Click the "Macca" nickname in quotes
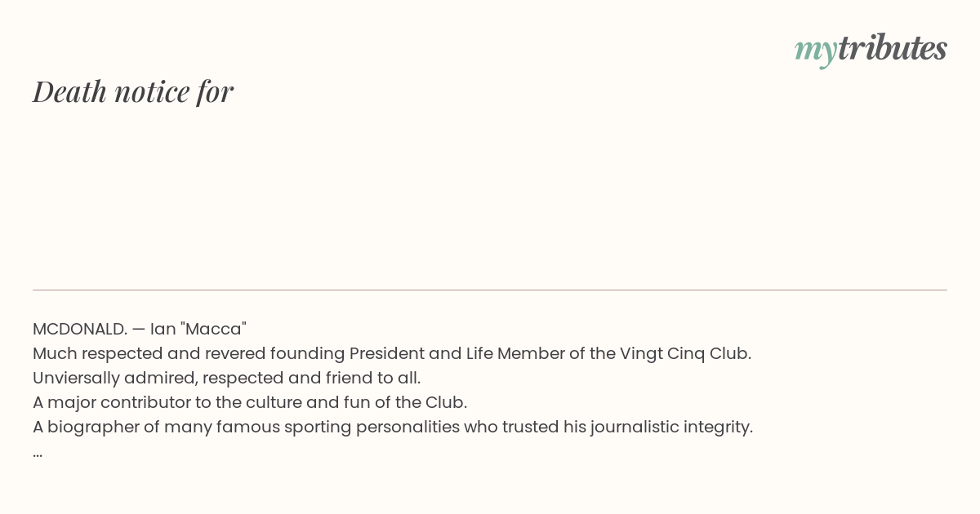 (x=214, y=329)
